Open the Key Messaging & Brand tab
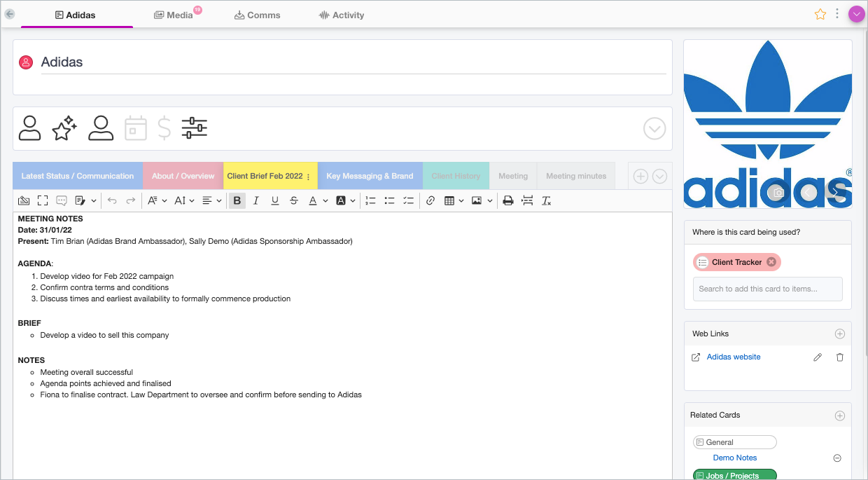The height and width of the screenshot is (480, 868). pos(370,176)
